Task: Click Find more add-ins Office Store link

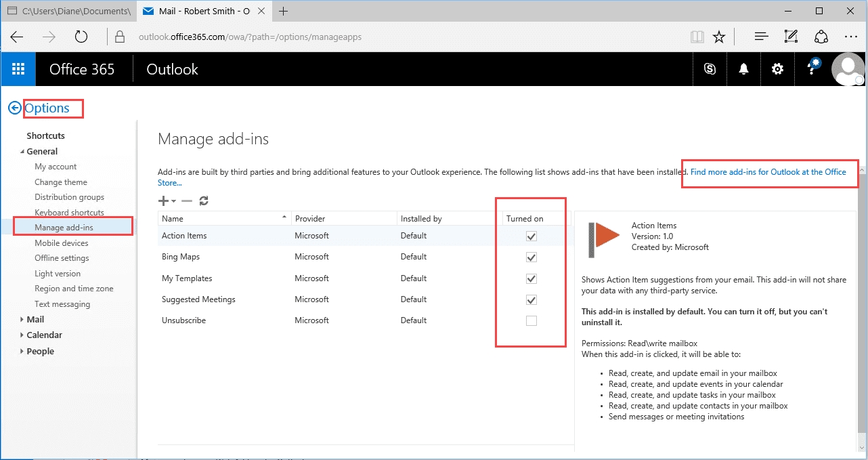Action: [x=768, y=172]
